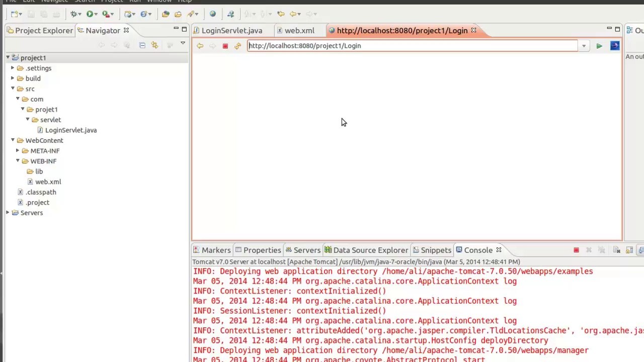Launch the Debug toolbar button
Image resolution: width=644 pixels, height=362 pixels.
coord(74,14)
